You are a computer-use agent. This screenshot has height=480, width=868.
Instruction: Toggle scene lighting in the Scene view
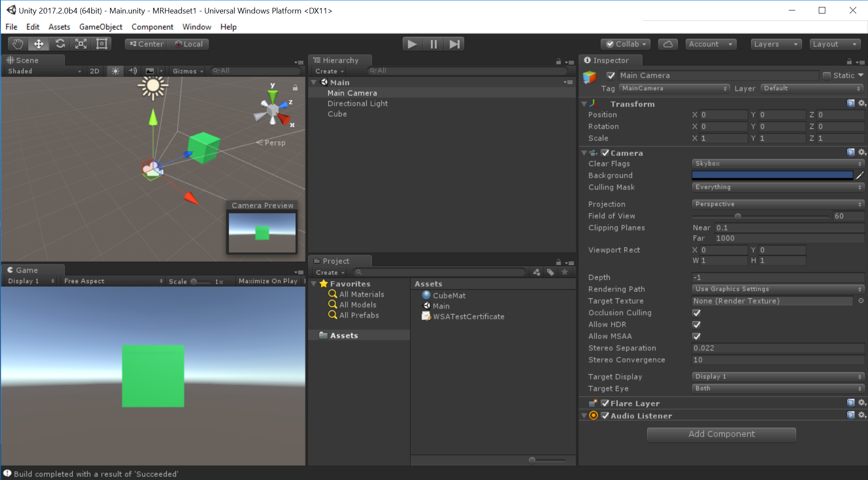pyautogui.click(x=115, y=71)
